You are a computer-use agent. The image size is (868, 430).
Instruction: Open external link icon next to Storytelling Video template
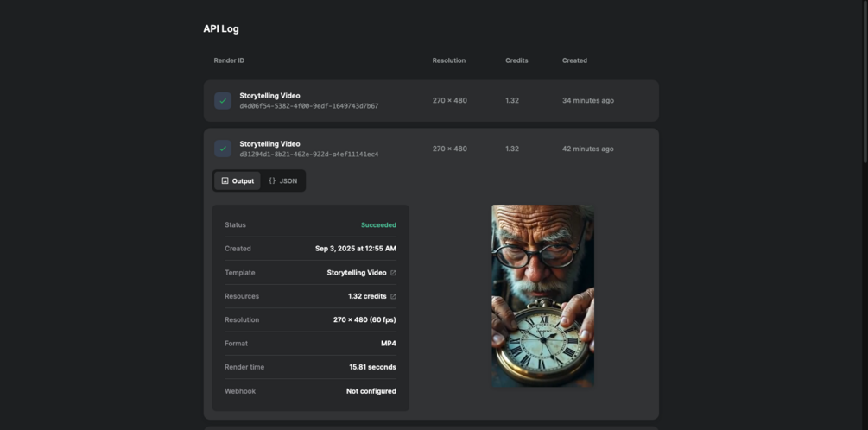pos(393,273)
